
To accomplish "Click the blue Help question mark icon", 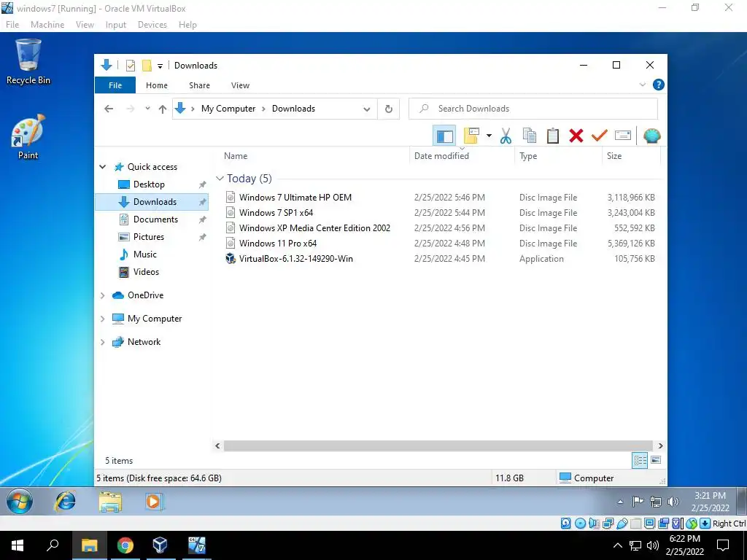I will [x=659, y=85].
